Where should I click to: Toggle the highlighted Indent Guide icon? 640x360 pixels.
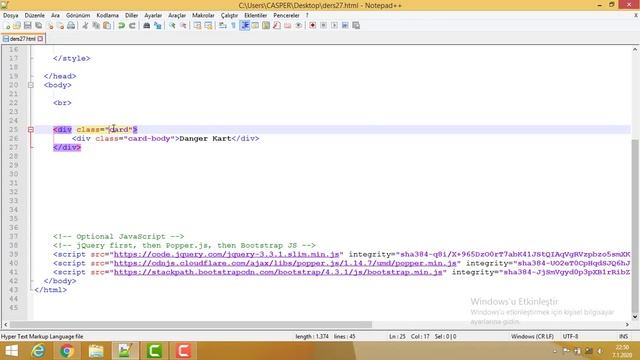pos(244,25)
